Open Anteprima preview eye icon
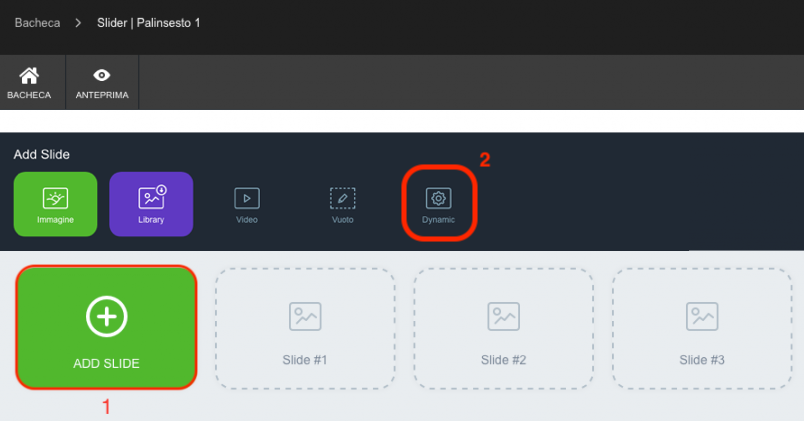Image resolution: width=804 pixels, height=421 pixels. (102, 75)
